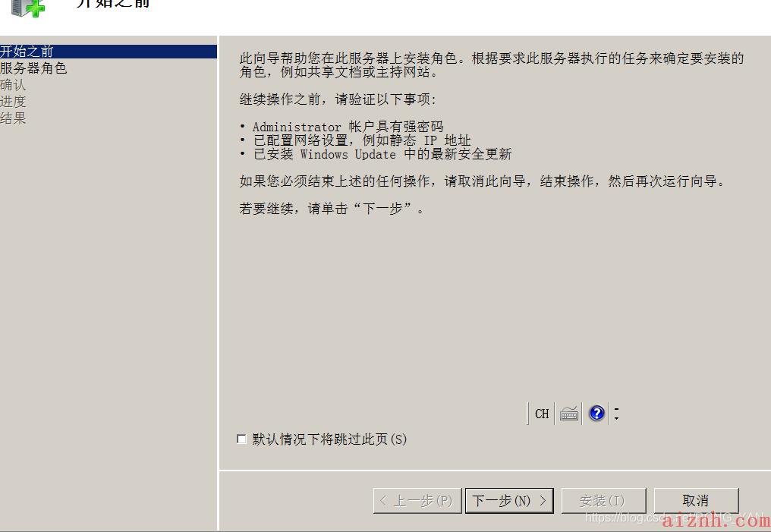Image resolution: width=771 pixels, height=532 pixels.
Task: Select the 确认 step in sidebar
Action: (x=13, y=85)
